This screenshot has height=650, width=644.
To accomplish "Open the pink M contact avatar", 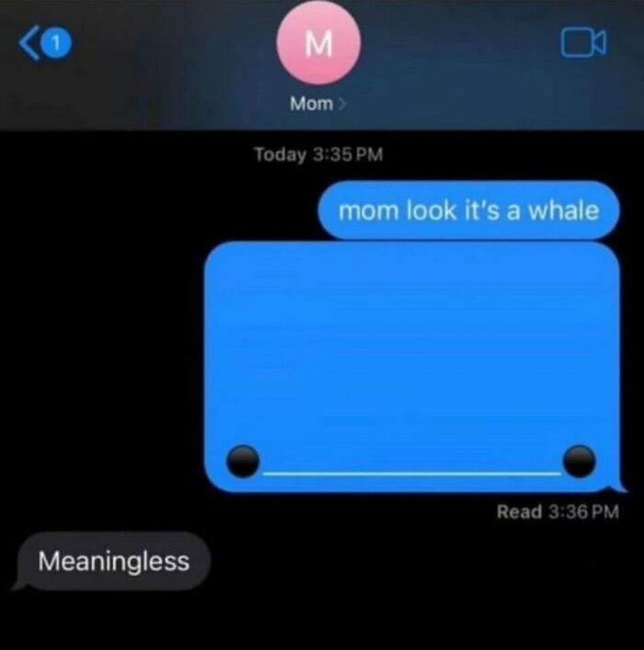I will pos(318,42).
